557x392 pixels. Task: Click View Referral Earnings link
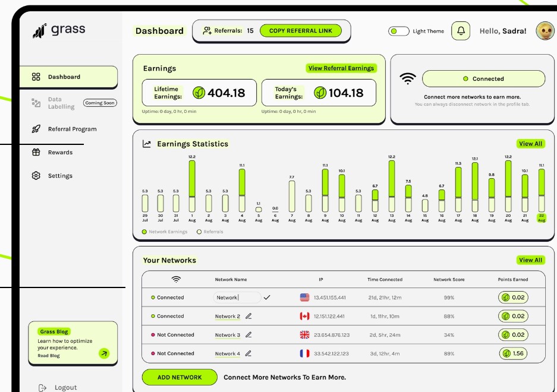pyautogui.click(x=341, y=68)
